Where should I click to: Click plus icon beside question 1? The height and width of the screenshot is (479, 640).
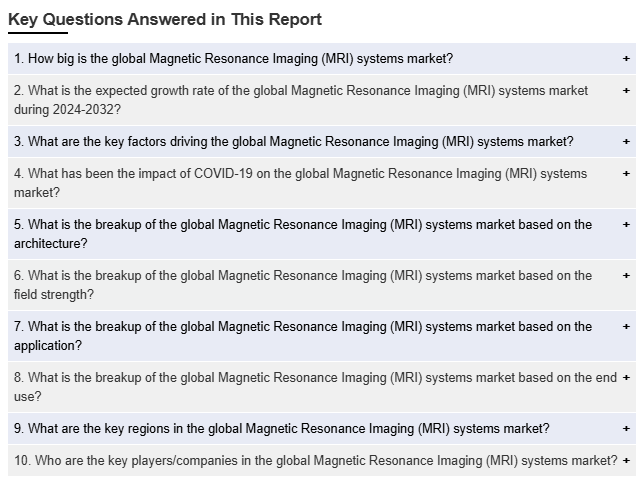coord(626,59)
